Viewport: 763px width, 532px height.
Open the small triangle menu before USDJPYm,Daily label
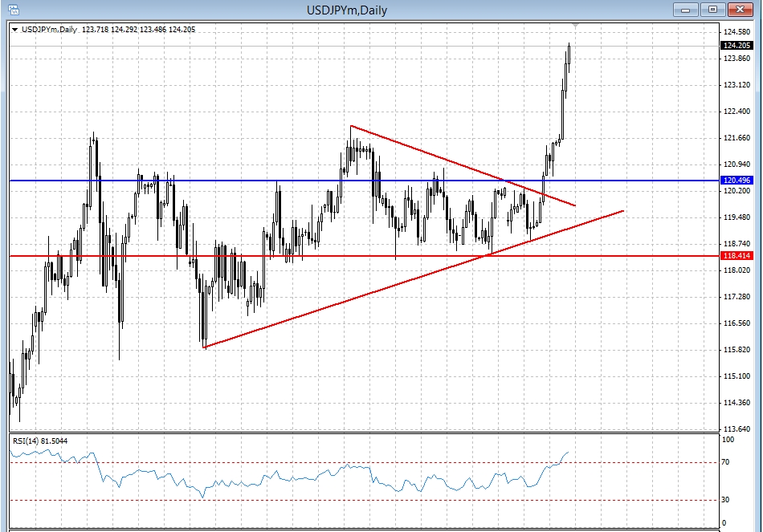[14, 30]
